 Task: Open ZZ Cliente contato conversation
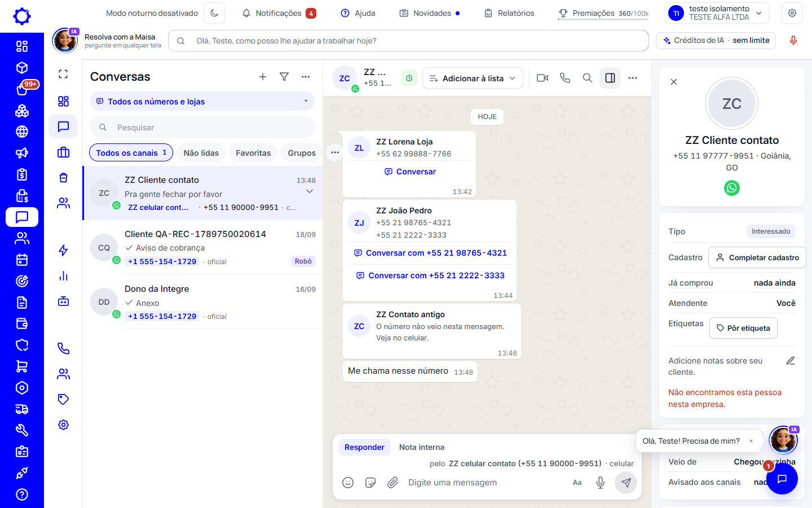pyautogui.click(x=202, y=194)
